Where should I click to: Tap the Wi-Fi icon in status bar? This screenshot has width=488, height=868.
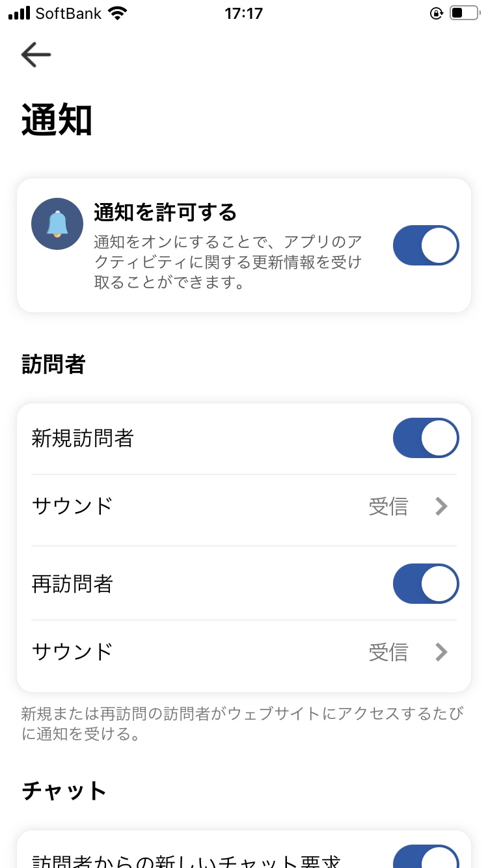[x=118, y=13]
